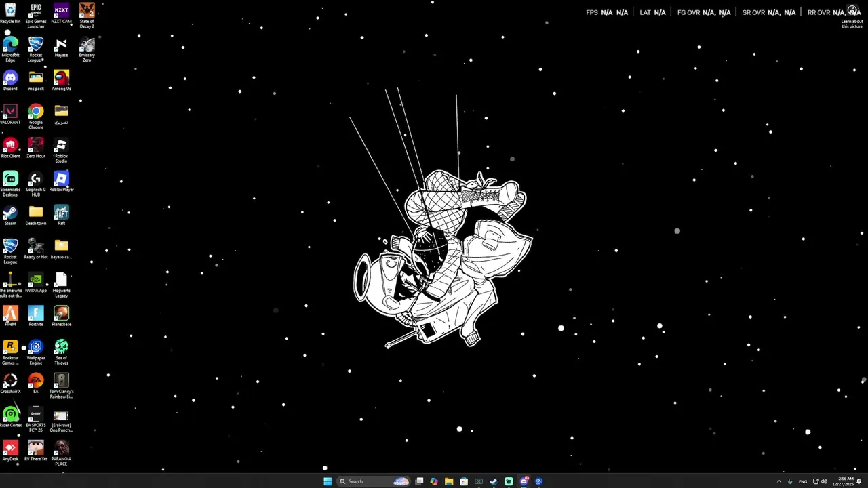Switch to Wallpaper Engine taskbar icon

538,481
